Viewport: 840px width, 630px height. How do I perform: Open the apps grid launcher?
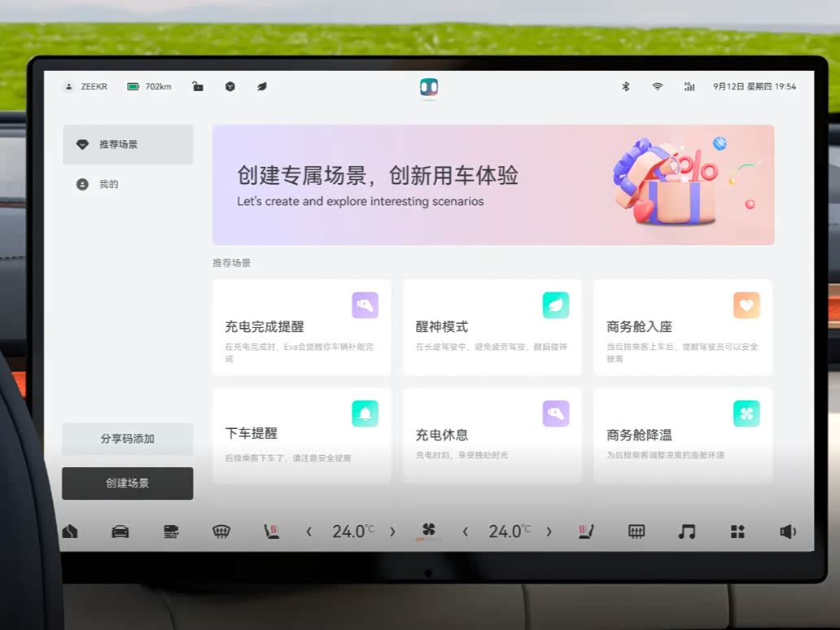[737, 532]
